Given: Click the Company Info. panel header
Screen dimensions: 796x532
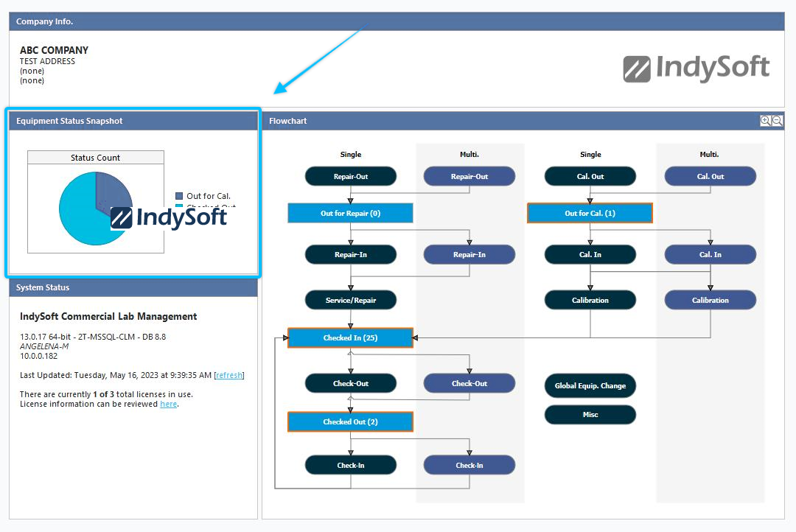Looking at the screenshot, I should (x=397, y=21).
